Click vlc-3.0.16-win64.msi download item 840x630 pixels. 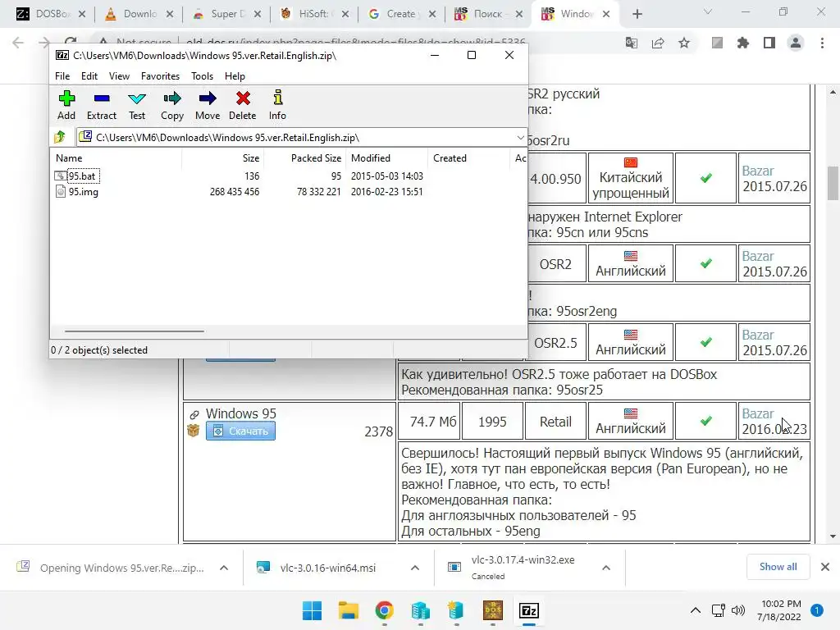coord(327,568)
